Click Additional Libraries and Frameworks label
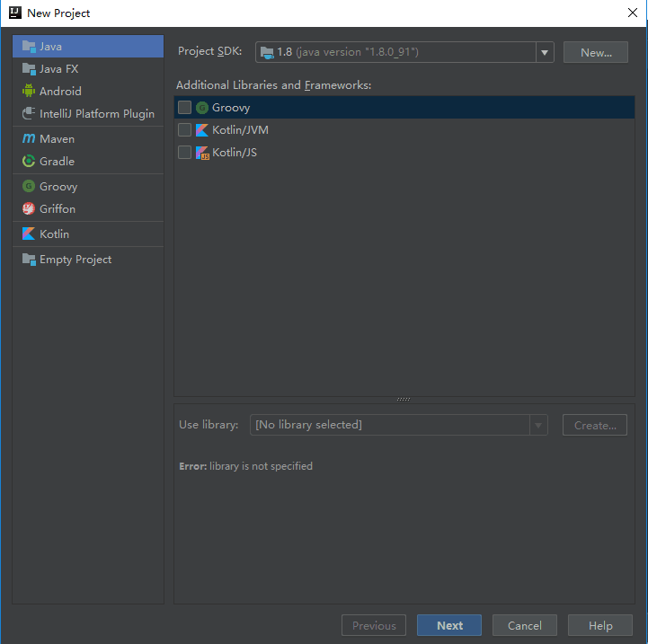This screenshot has width=648, height=644. 273,85
